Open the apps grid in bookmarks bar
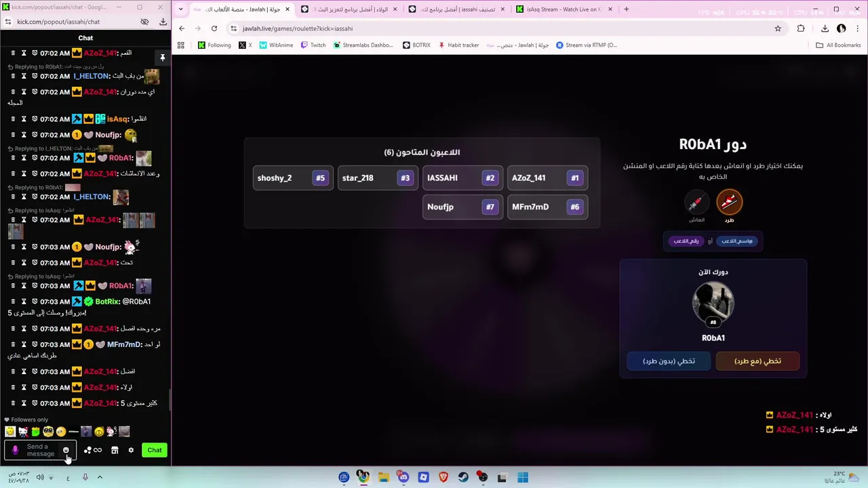The height and width of the screenshot is (488, 868). [181, 45]
